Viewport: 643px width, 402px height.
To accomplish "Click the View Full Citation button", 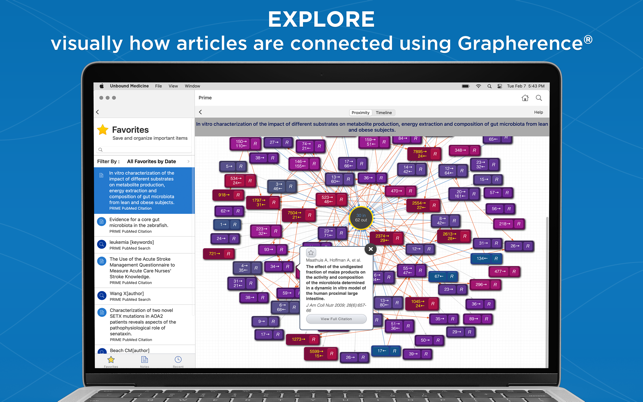I will pos(336,319).
